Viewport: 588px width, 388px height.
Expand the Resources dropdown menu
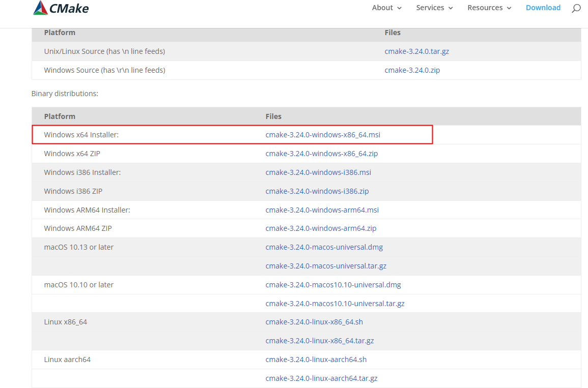[x=489, y=8]
